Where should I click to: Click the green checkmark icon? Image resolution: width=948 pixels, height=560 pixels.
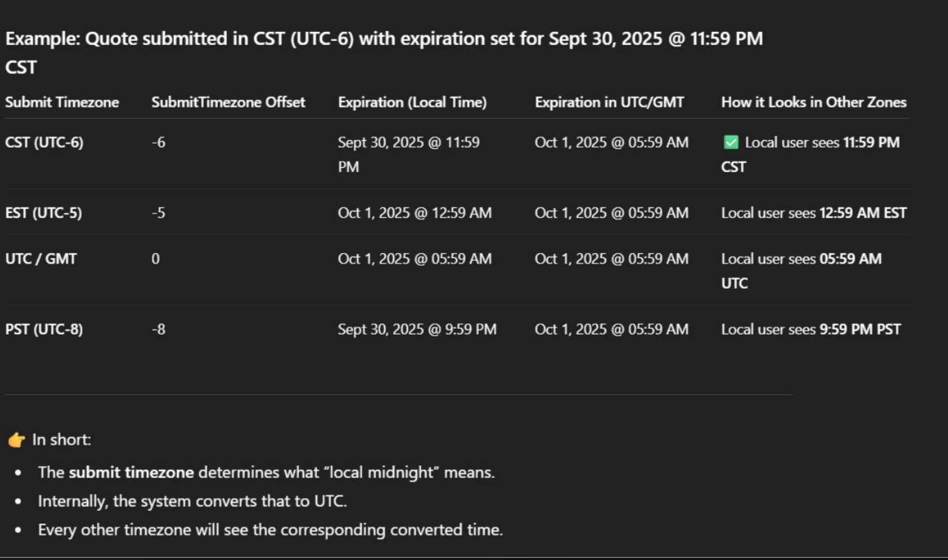(730, 142)
